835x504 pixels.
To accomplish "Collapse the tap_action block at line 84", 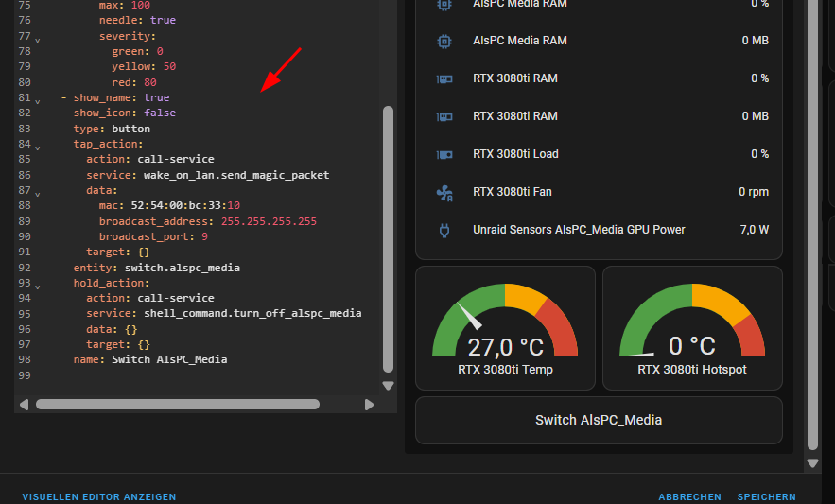I will [x=37, y=148].
